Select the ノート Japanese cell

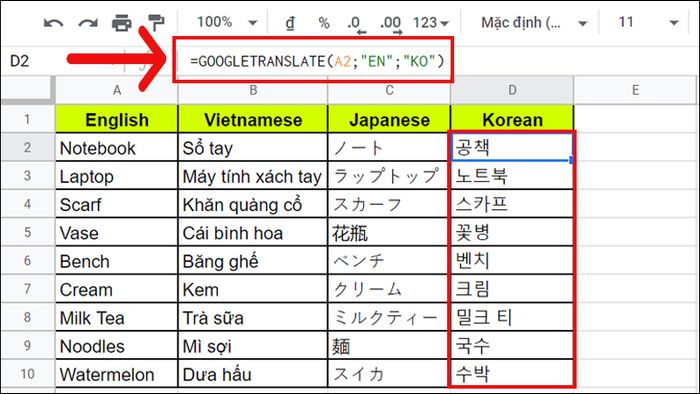click(x=388, y=148)
